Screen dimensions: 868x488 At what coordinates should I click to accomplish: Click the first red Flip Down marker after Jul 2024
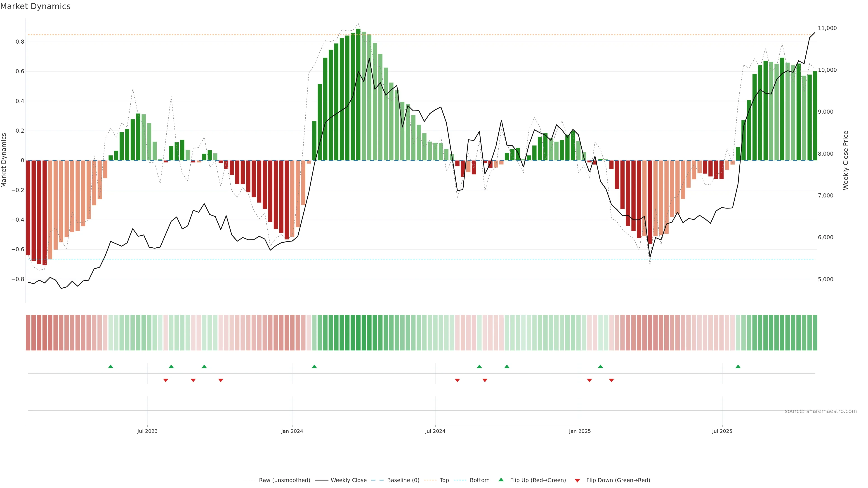[457, 380]
